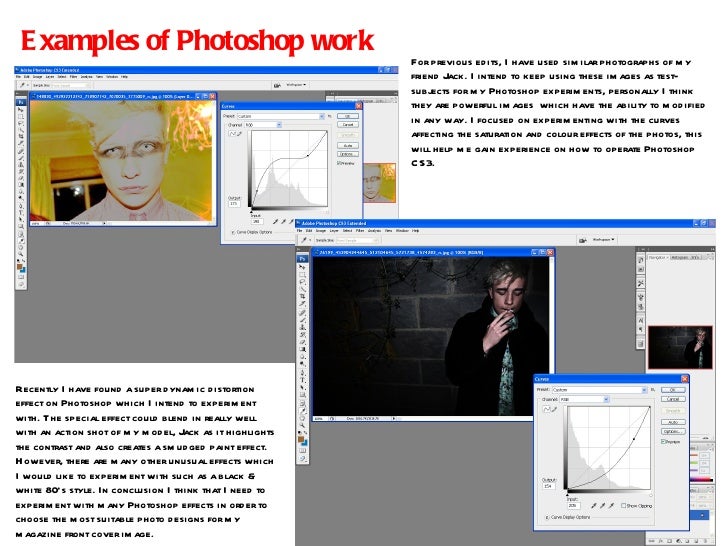Click Auto in lower Curves dialog

pos(673,422)
